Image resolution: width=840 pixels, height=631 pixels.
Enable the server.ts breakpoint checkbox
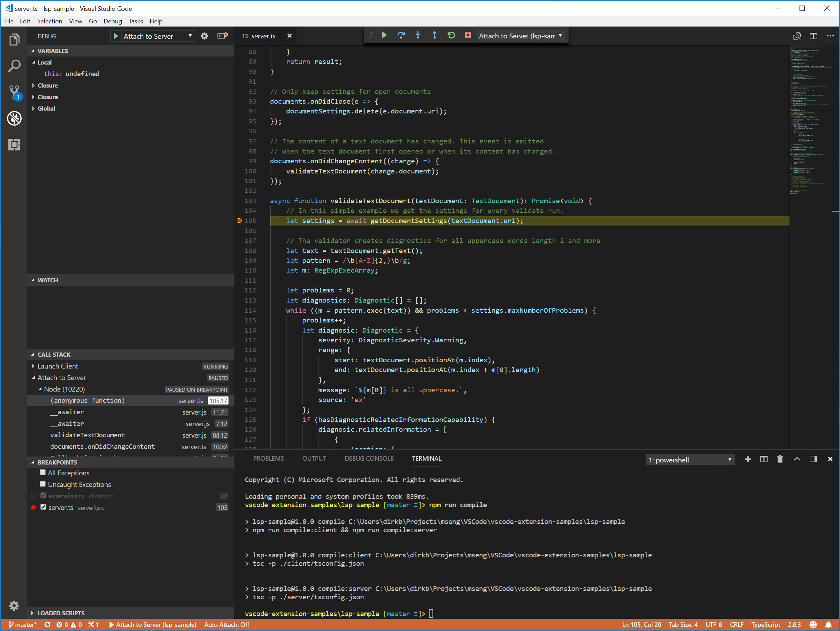(43, 508)
